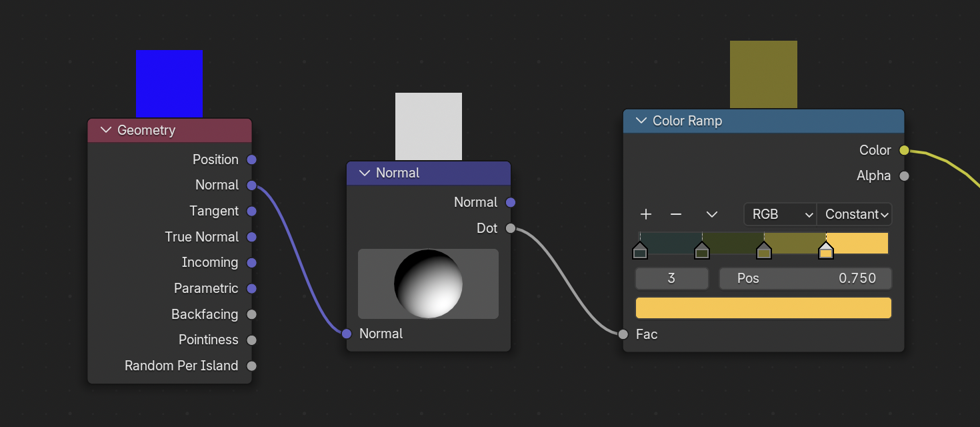
Task: Click the Normal node Dot output socket
Action: pyautogui.click(x=511, y=228)
